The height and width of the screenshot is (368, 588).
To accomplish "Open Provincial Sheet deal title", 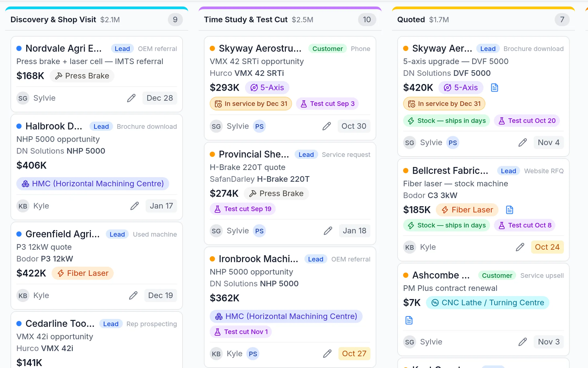I will click(254, 154).
